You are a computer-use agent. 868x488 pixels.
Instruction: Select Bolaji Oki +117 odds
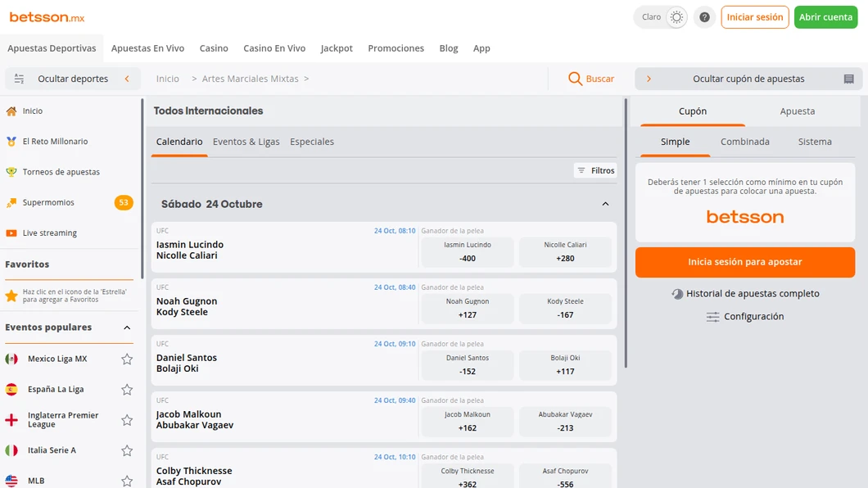(x=565, y=365)
